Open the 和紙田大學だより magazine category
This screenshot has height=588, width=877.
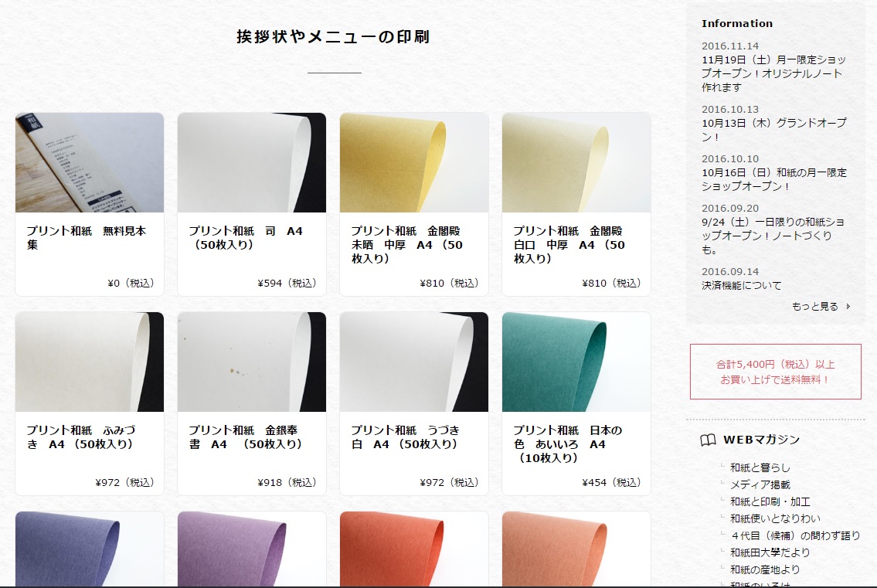[770, 552]
